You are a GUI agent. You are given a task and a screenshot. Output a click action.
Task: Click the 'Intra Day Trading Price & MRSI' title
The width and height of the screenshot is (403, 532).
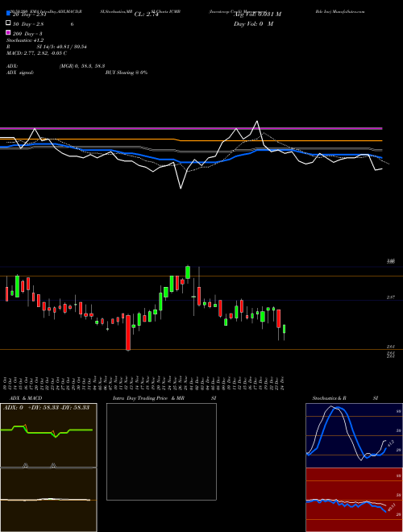pos(164,398)
